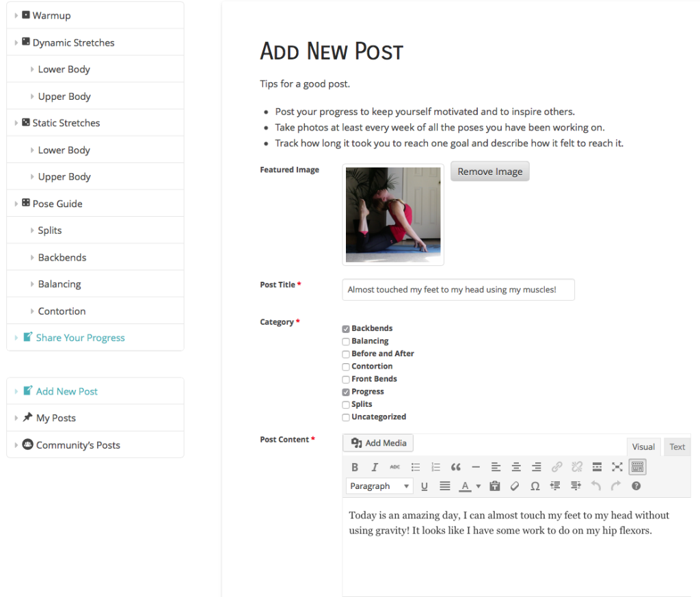Insert a blockquote
Screen dimensions: 700x597
[455, 467]
